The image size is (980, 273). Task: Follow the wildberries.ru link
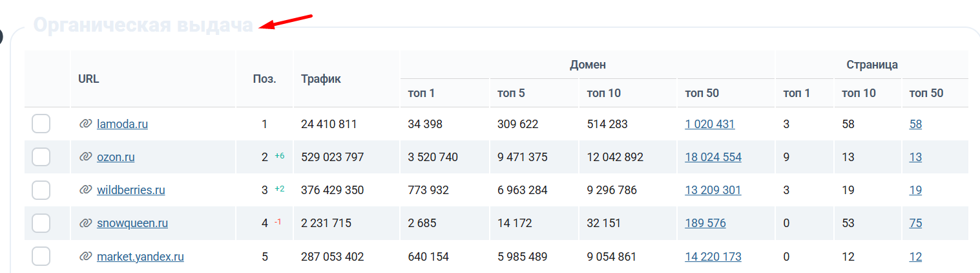pos(130,190)
